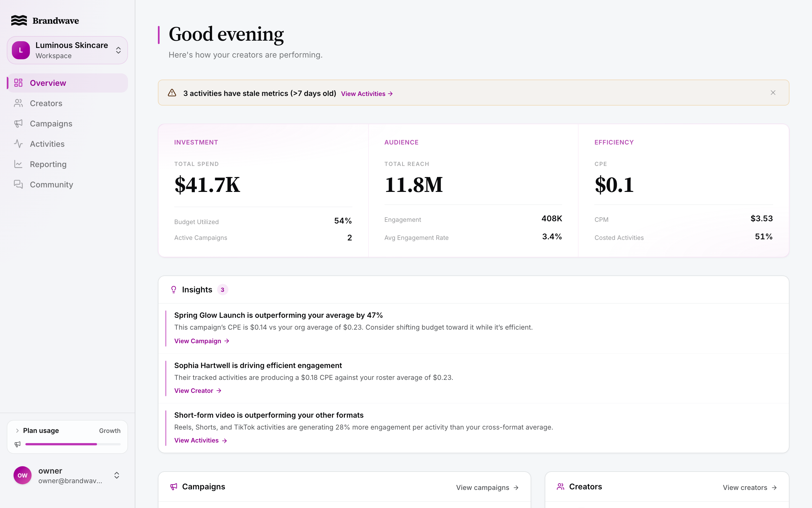Click the CPE value $0.1
The image size is (812, 508).
click(614, 185)
